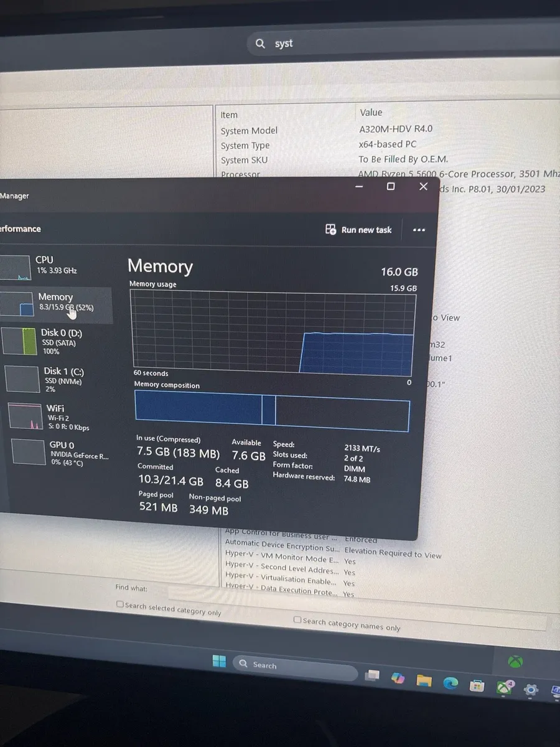Click the 'x64-based PC' value
The width and height of the screenshot is (560, 747).
tap(388, 144)
